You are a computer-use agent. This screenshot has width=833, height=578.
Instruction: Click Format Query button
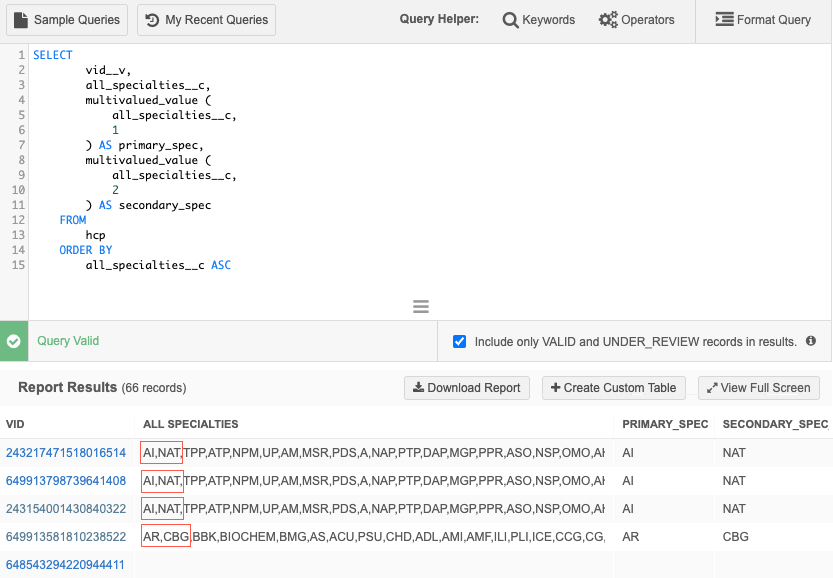763,20
